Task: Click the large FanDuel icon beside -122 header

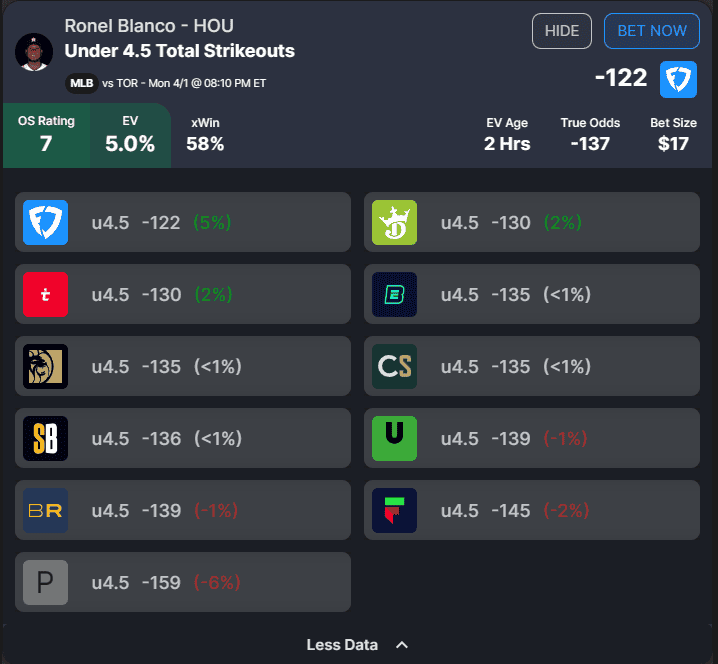Action: 678,79
